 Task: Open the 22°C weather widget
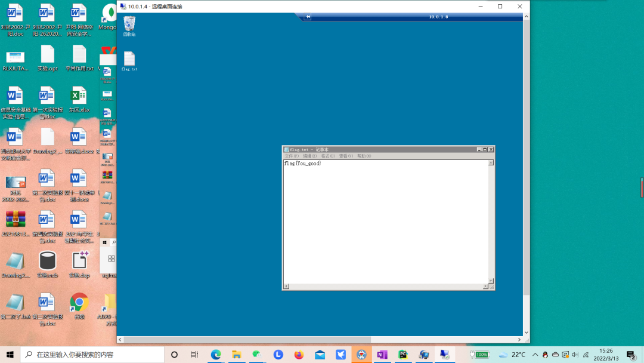pyautogui.click(x=512, y=355)
